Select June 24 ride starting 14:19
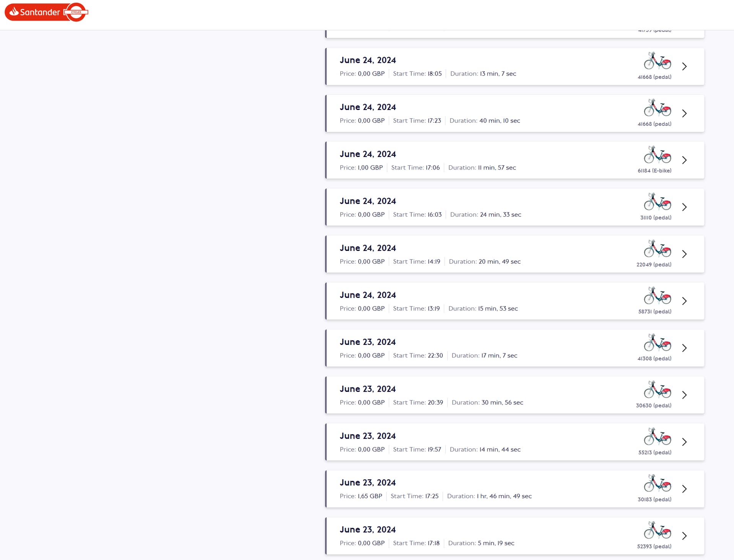The height and width of the screenshot is (560, 734). (x=515, y=254)
